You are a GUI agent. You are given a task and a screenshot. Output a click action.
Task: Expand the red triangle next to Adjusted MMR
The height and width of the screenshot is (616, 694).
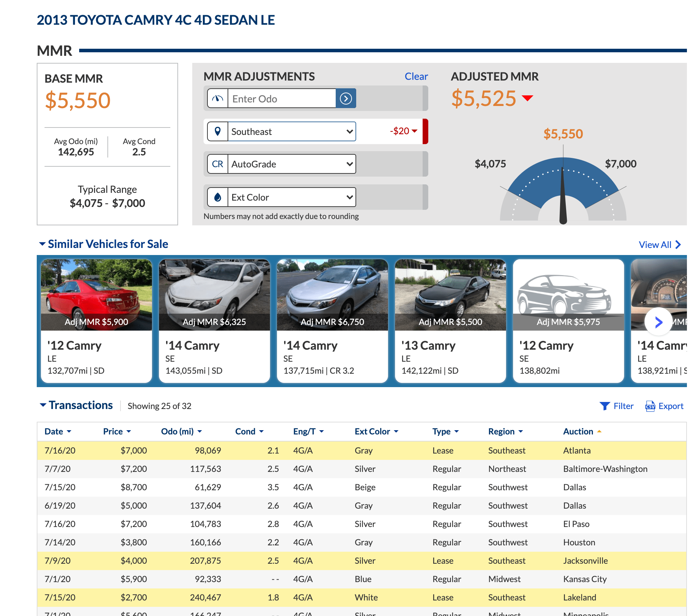(x=527, y=99)
